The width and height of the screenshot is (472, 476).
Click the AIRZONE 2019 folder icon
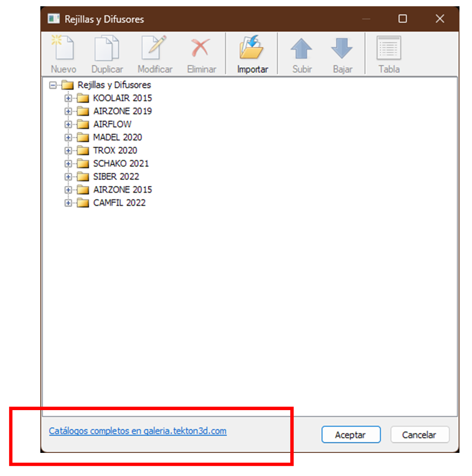point(83,111)
